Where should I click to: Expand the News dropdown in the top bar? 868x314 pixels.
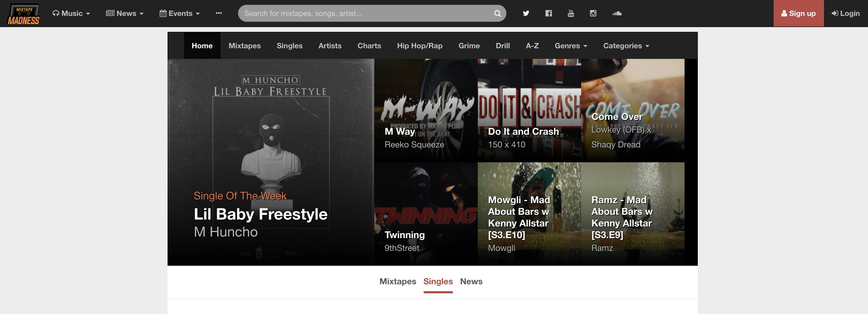pos(125,13)
